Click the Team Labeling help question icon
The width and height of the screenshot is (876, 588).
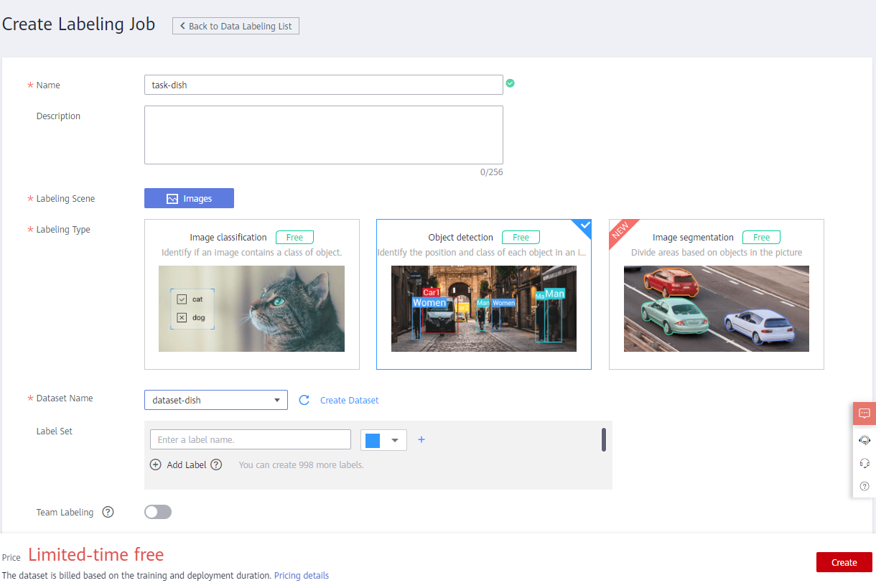[x=108, y=512]
